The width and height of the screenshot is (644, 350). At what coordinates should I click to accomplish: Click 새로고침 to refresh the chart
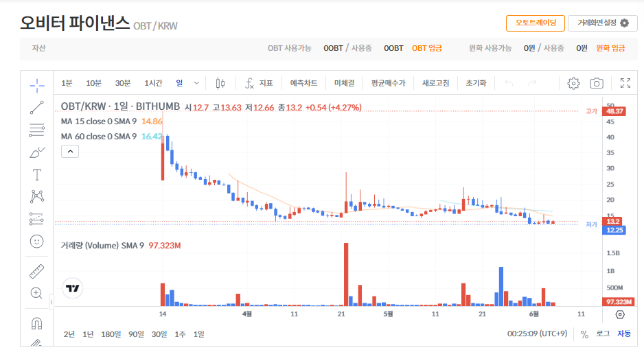click(435, 83)
